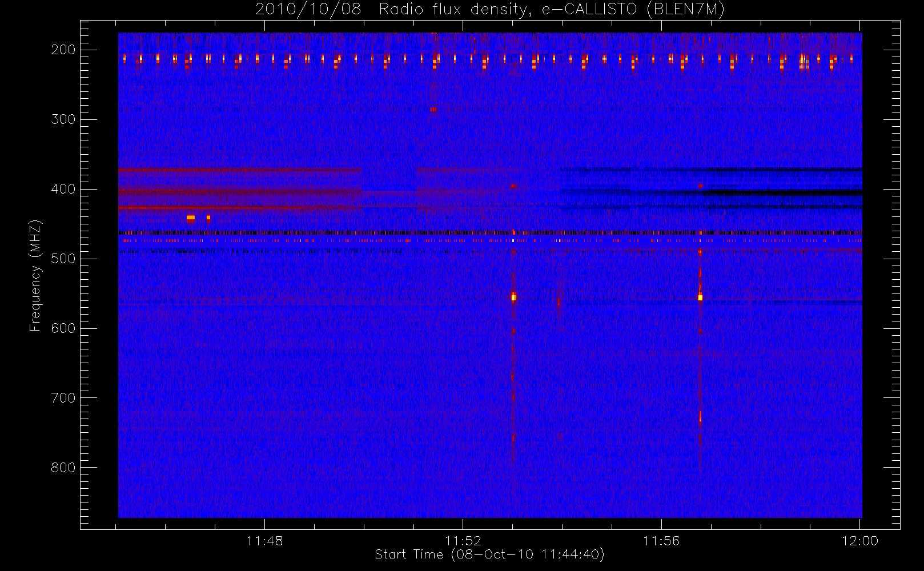Click the 11:56 time tick label
Image resolution: width=924 pixels, height=571 pixels.
(x=661, y=541)
